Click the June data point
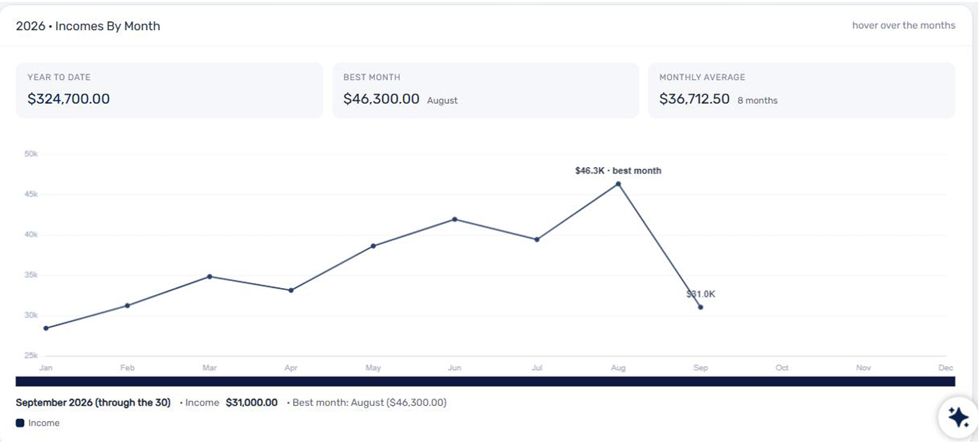 click(455, 219)
